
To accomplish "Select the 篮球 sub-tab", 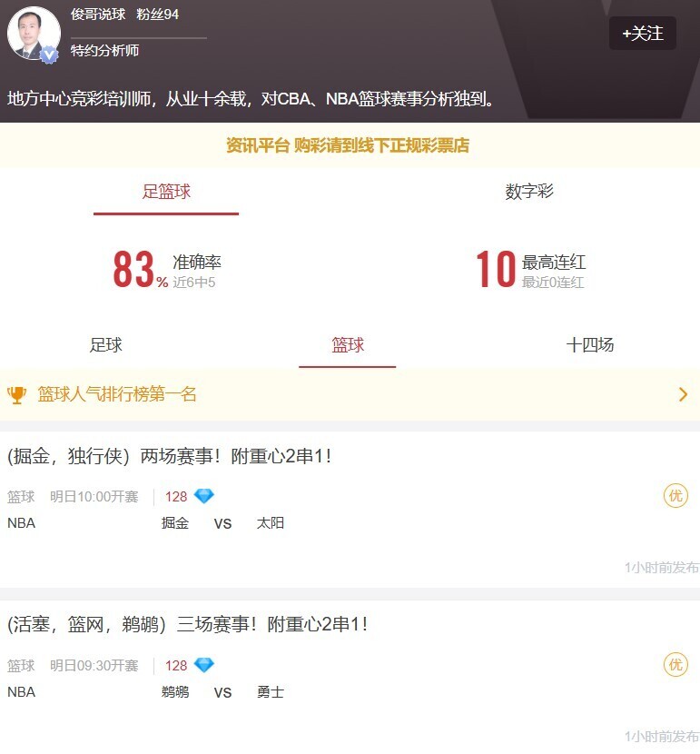I will (x=348, y=345).
